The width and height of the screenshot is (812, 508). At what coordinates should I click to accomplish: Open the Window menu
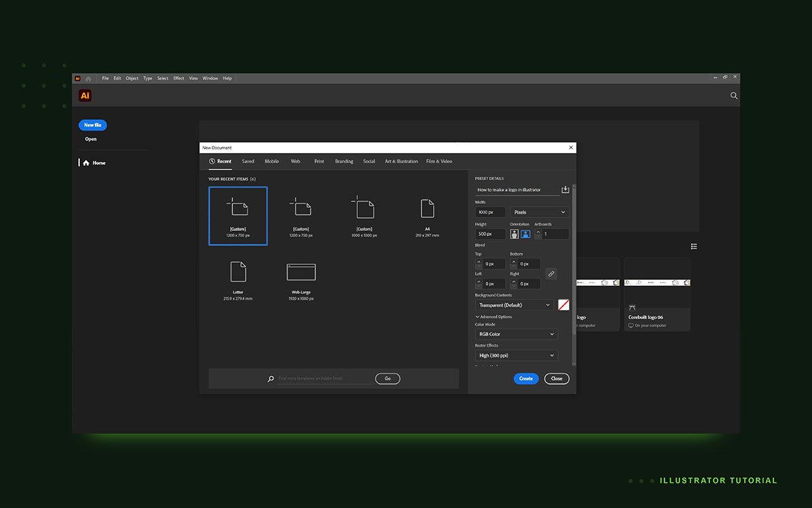click(x=210, y=79)
